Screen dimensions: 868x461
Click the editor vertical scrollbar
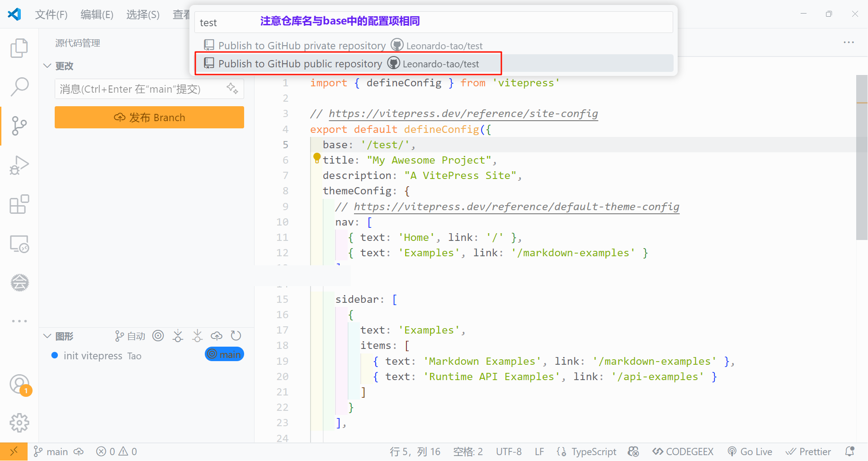(862, 157)
